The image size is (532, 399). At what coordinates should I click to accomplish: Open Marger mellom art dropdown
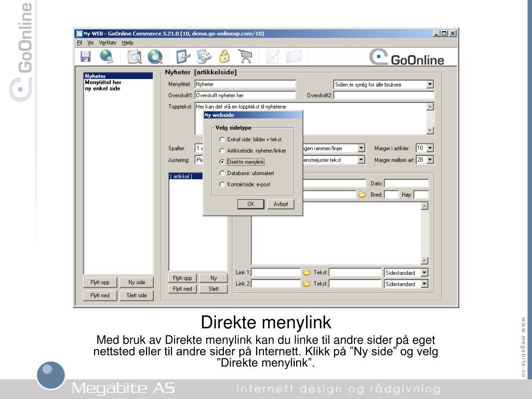click(430, 159)
